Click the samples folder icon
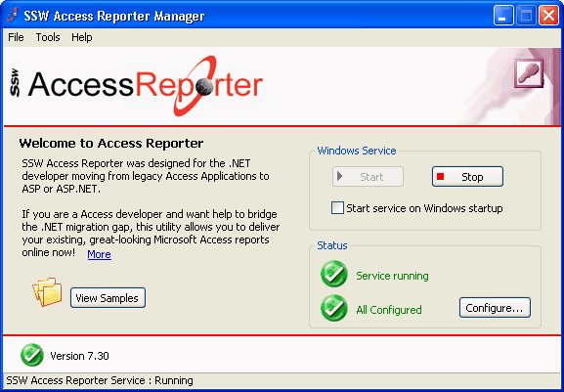The width and height of the screenshot is (564, 392). tap(48, 291)
